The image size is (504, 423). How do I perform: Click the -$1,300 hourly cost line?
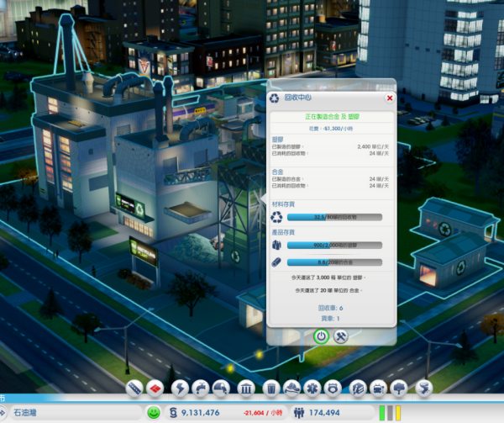tap(331, 129)
